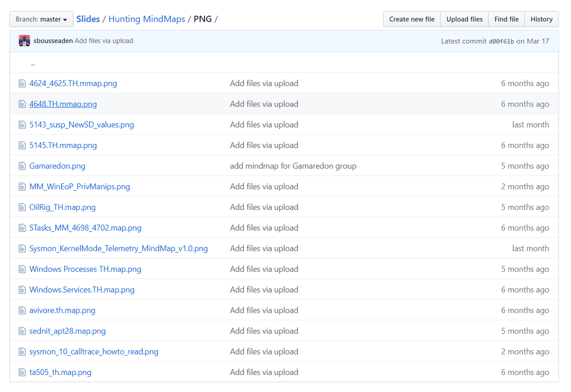This screenshot has width=571, height=392.
Task: Click '2 months ago' in sysmon_10_calltrace row
Action: (525, 352)
